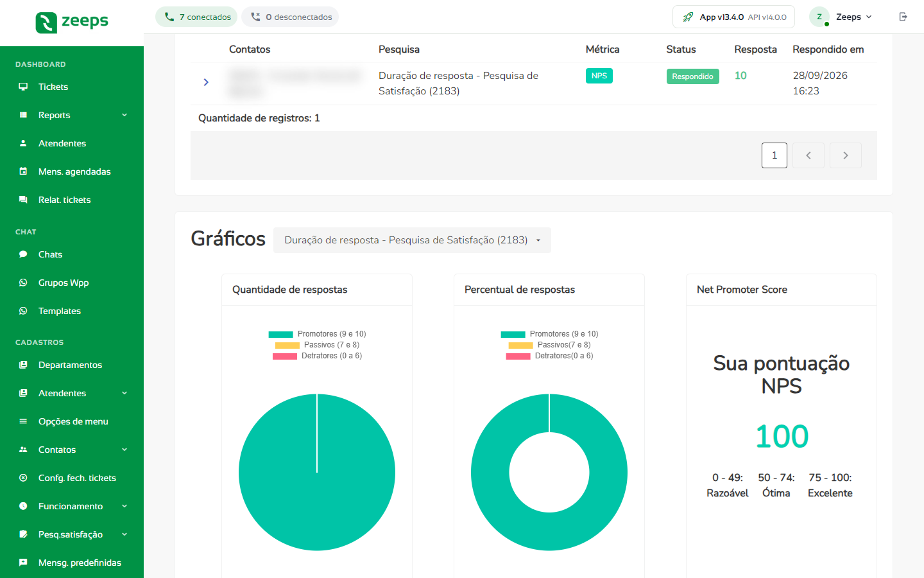Toggle Promotores legend in Quantidade de respostas
Screen dimensions: 924x578
click(x=317, y=334)
